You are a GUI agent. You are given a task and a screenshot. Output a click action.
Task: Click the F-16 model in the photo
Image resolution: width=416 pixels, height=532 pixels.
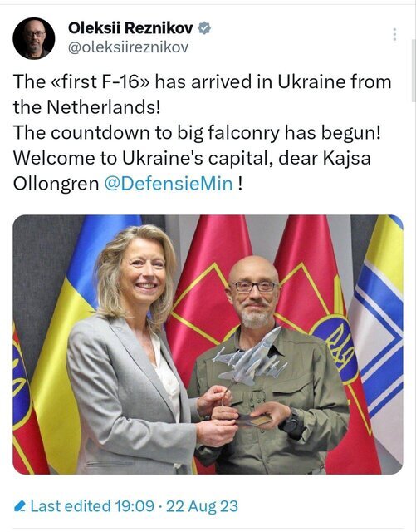tap(250, 367)
